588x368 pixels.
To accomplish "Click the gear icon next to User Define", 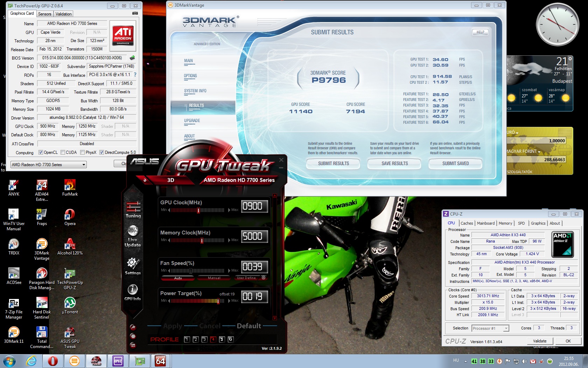I will 264,278.
